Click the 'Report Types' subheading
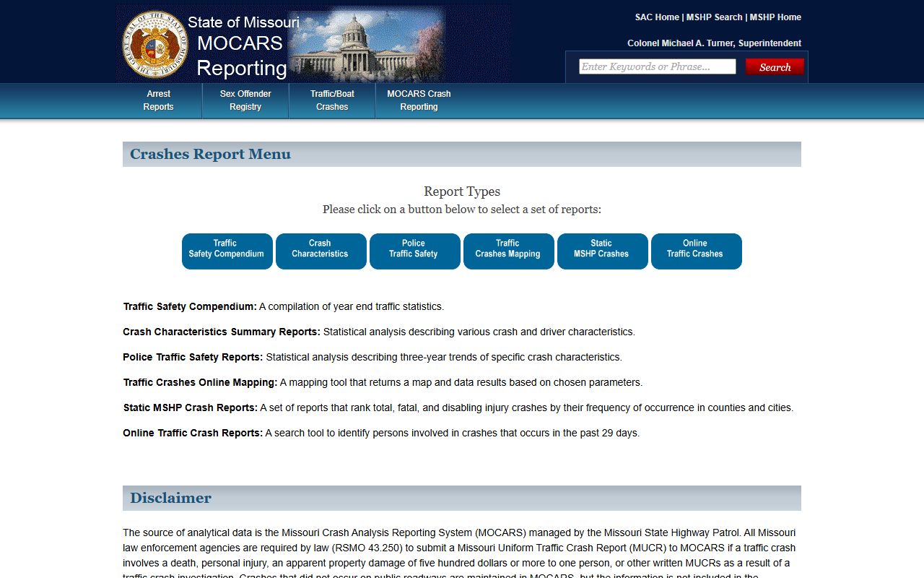924x578 pixels. [x=462, y=191]
